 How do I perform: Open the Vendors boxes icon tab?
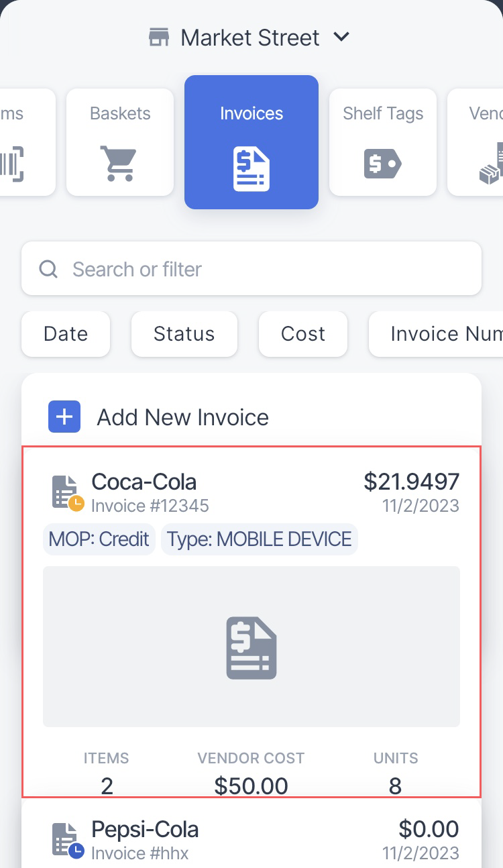pyautogui.click(x=476, y=142)
